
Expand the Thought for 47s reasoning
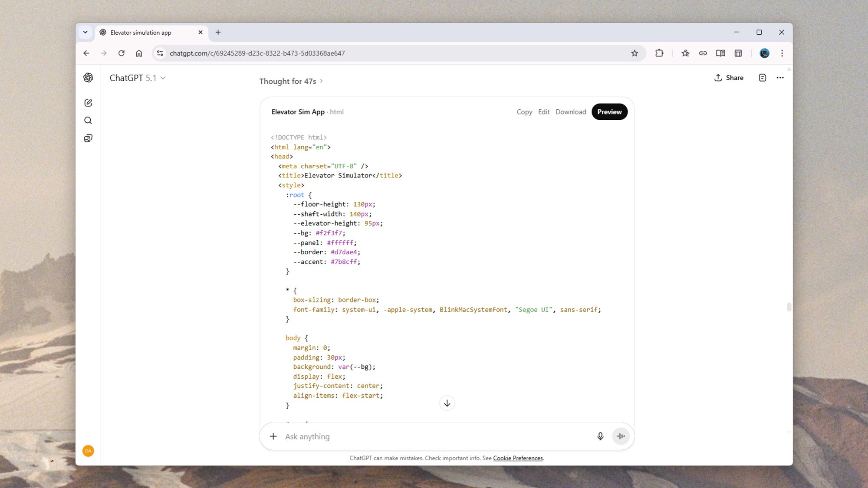[x=291, y=81]
